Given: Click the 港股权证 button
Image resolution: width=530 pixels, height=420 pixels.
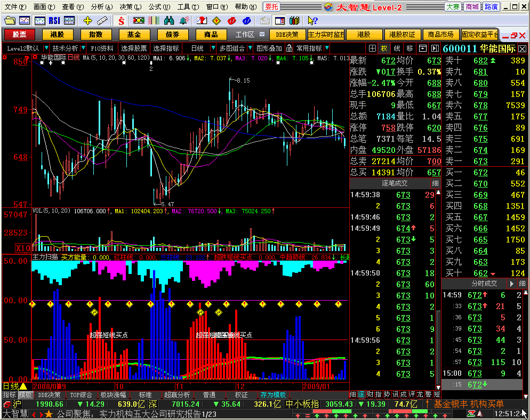Looking at the screenshot, I should click(x=402, y=35).
